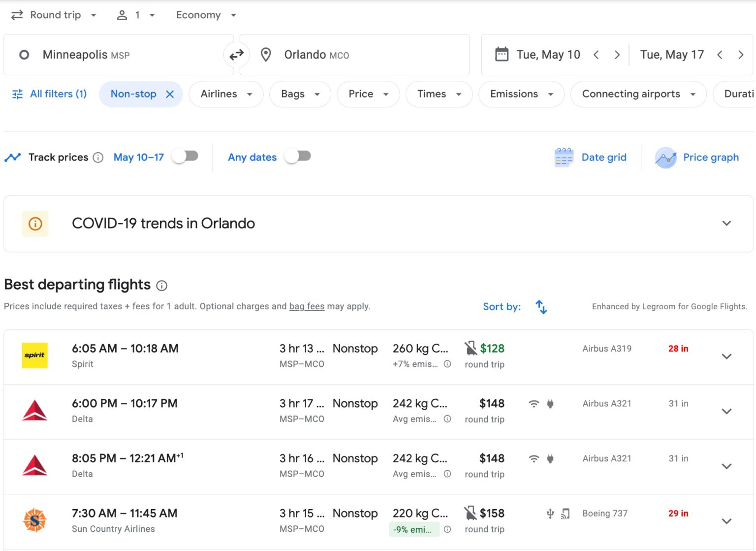Open the Price graph
The height and width of the screenshot is (551, 756).
698,157
